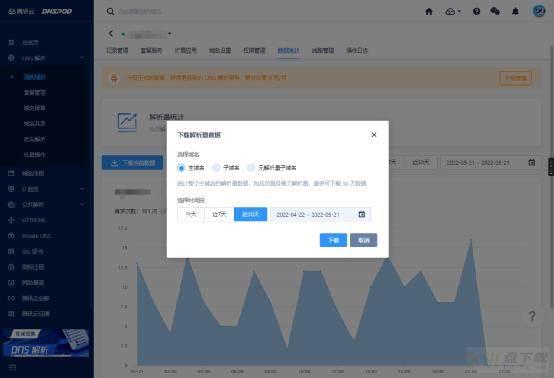Open Private DNS via its sidebar icon
The image size is (554, 378).
click(x=11, y=236)
